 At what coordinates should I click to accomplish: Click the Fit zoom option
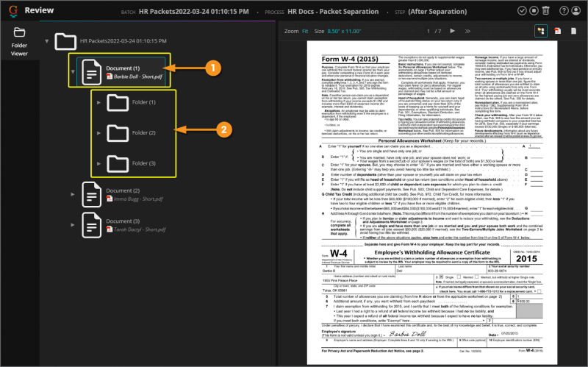[x=305, y=31]
